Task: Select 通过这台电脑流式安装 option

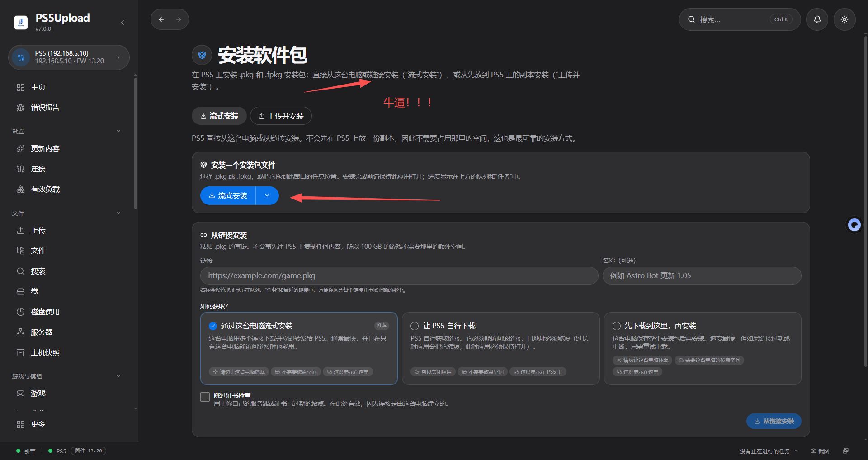Action: 299,348
